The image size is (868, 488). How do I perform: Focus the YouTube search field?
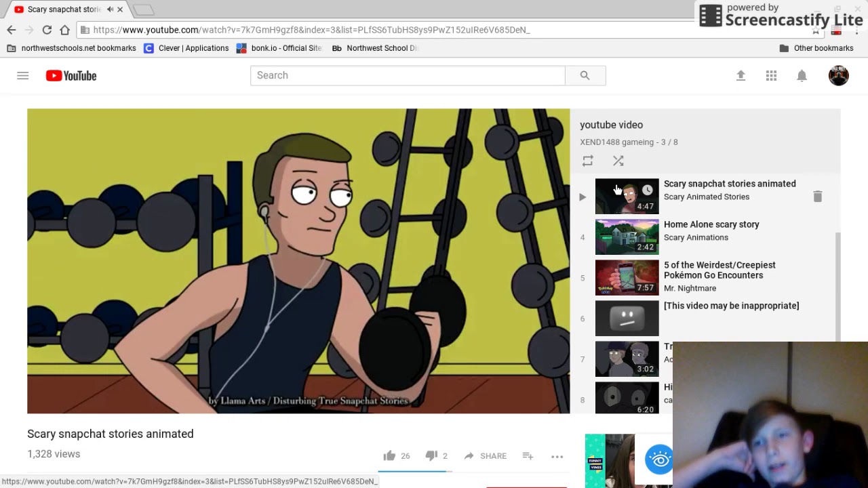[408, 75]
